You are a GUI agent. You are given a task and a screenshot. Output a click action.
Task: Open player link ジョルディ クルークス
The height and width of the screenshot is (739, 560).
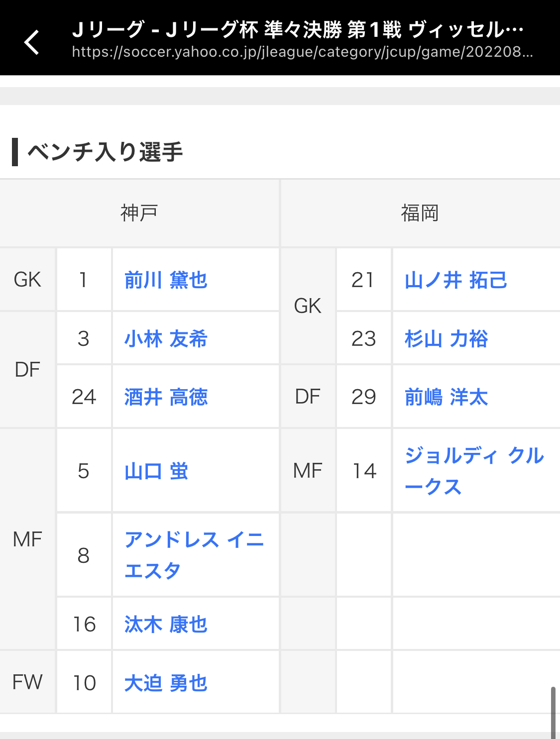[474, 471]
